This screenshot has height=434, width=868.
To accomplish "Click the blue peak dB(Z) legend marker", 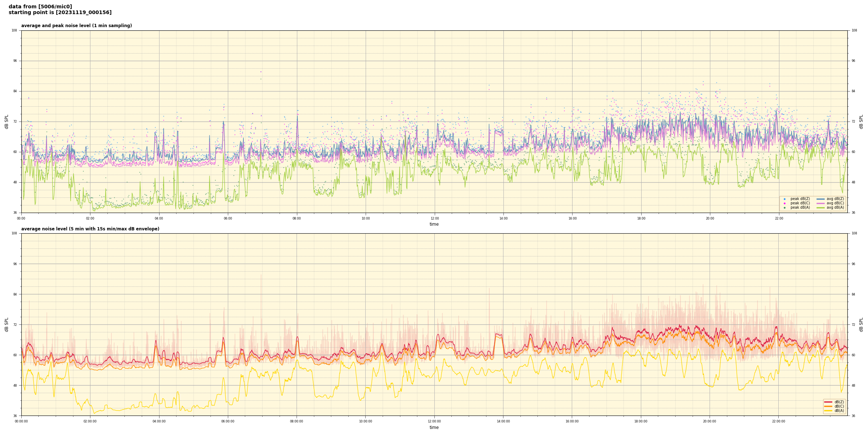I will pyautogui.click(x=784, y=199).
